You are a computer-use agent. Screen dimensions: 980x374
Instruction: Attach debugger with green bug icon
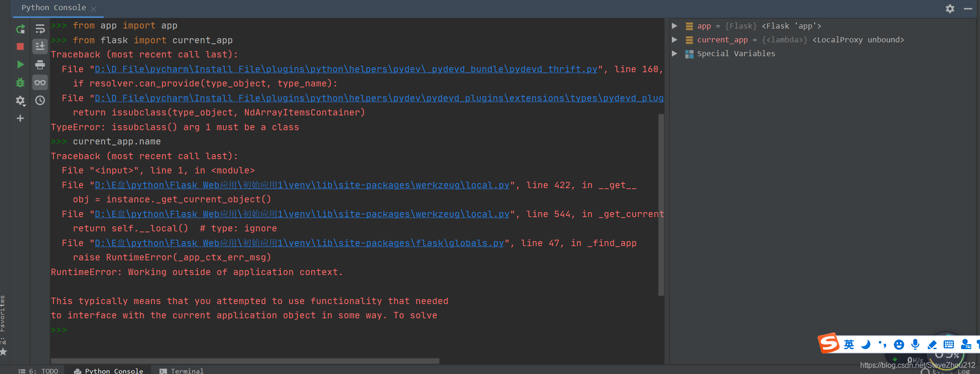(x=20, y=83)
